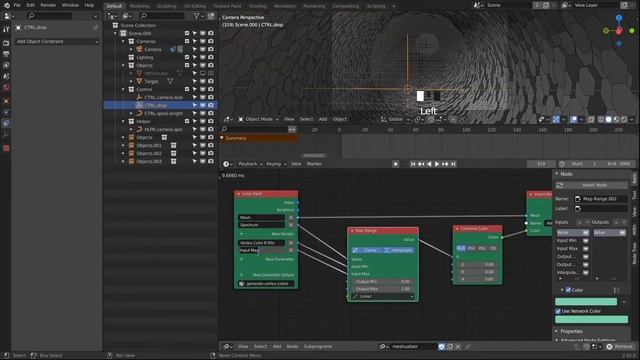Click the Outliner search field
Screen dimensions: 640x360
pyautogui.click(x=162, y=16)
